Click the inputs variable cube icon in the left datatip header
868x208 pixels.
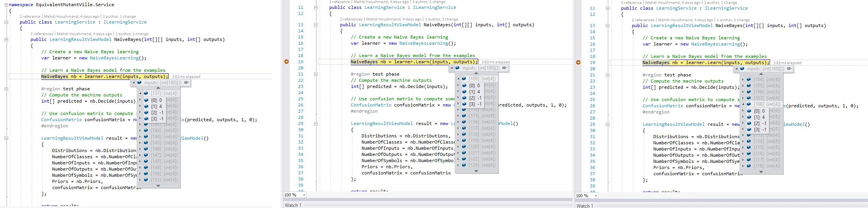coord(139,83)
